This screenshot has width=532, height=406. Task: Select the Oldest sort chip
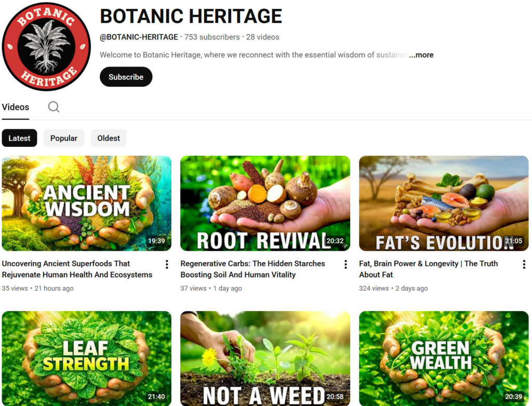click(109, 138)
